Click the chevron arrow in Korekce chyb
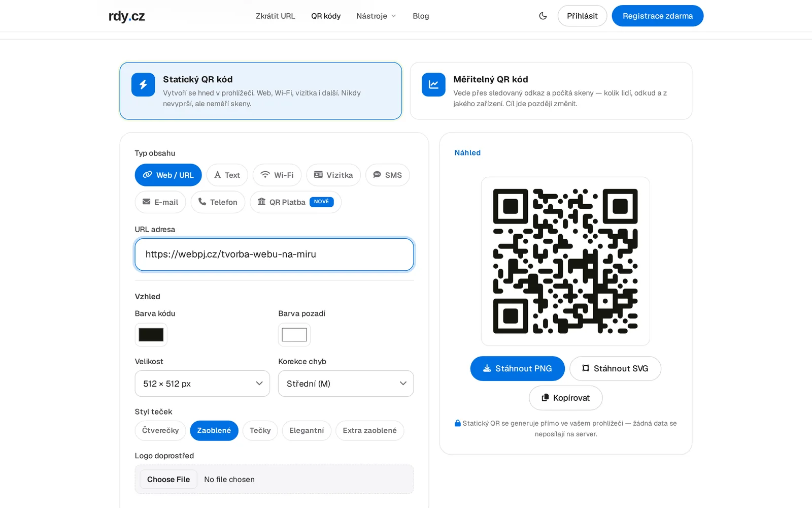812x508 pixels. click(403, 383)
